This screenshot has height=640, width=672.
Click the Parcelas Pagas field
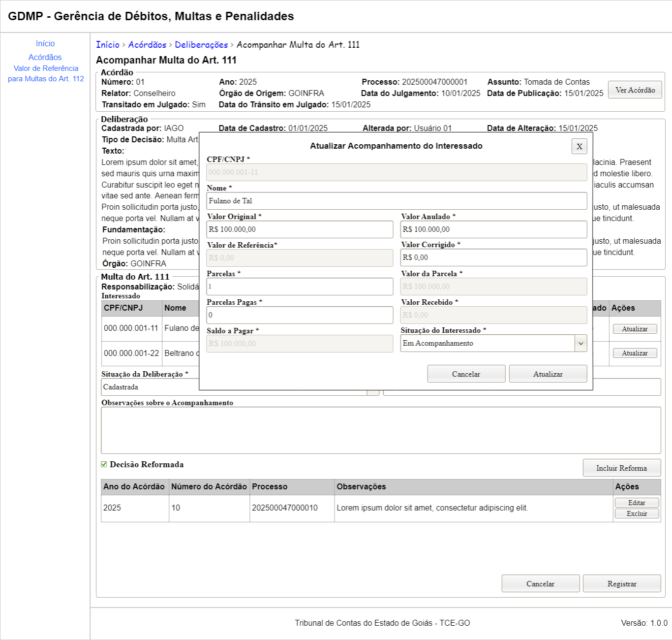300,315
